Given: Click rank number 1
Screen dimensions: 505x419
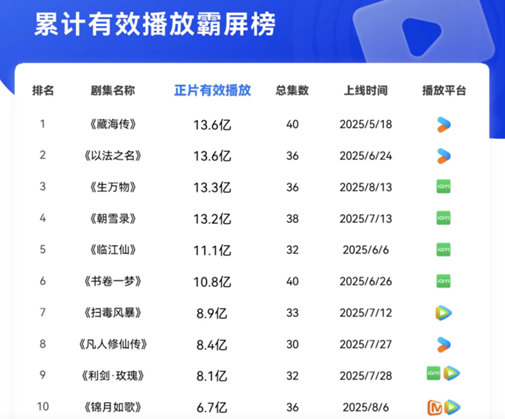Looking at the screenshot, I should click(x=43, y=124).
